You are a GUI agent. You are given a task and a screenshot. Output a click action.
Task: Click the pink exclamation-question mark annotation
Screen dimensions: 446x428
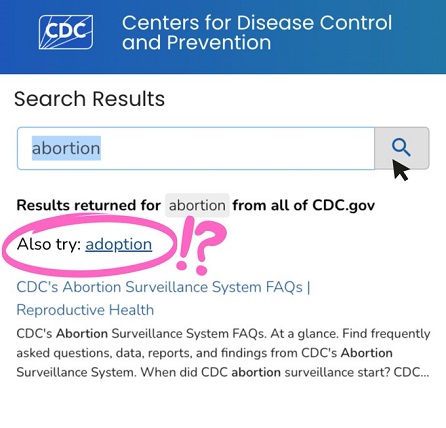200,246
